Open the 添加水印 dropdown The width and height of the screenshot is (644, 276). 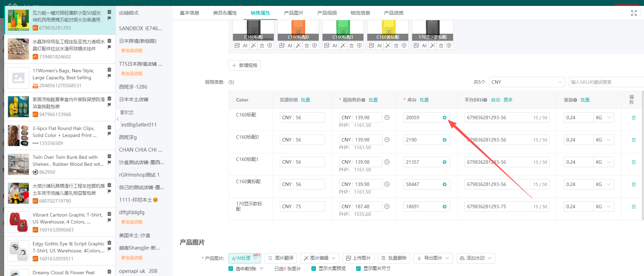click(476, 258)
